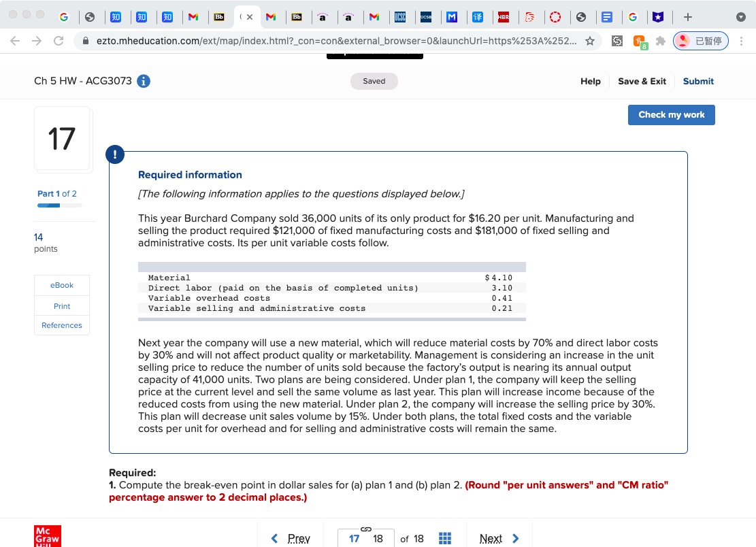Click the linked-questions chain icon

pyautogui.click(x=366, y=529)
